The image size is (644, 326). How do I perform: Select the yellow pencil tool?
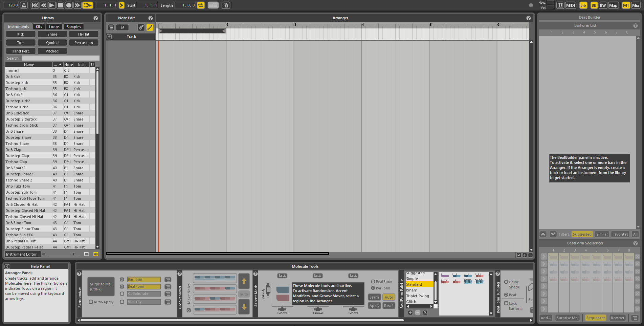150,27
